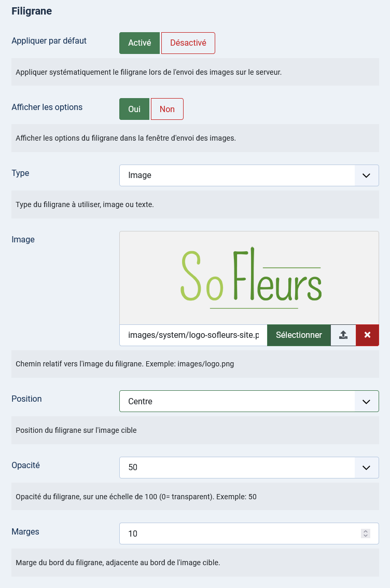
Task: Select Non for Afficher les options
Action: point(167,109)
